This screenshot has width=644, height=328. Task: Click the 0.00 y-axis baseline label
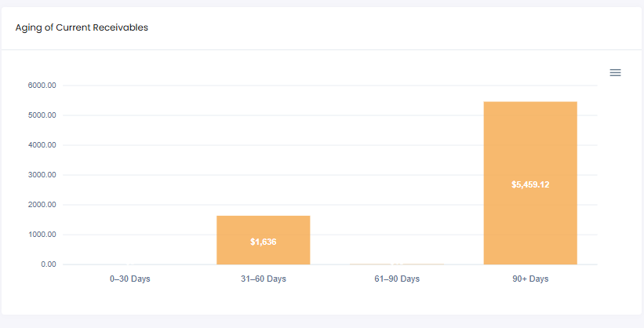[47, 264]
